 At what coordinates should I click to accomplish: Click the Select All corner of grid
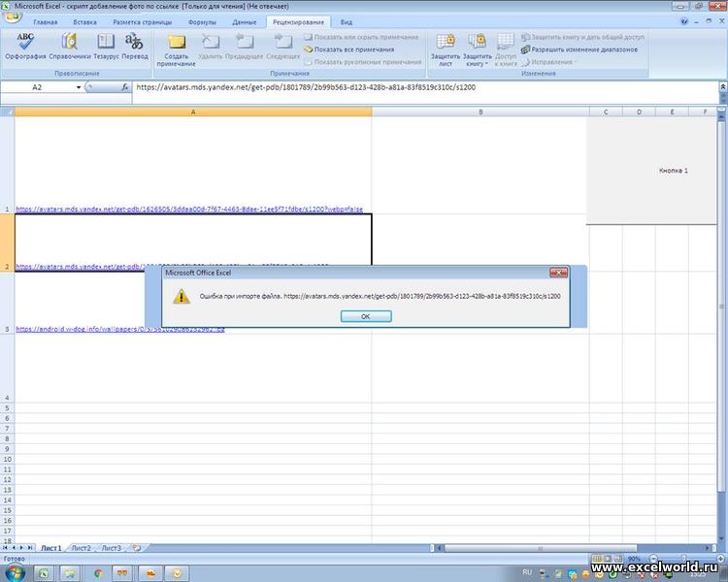[x=8, y=112]
